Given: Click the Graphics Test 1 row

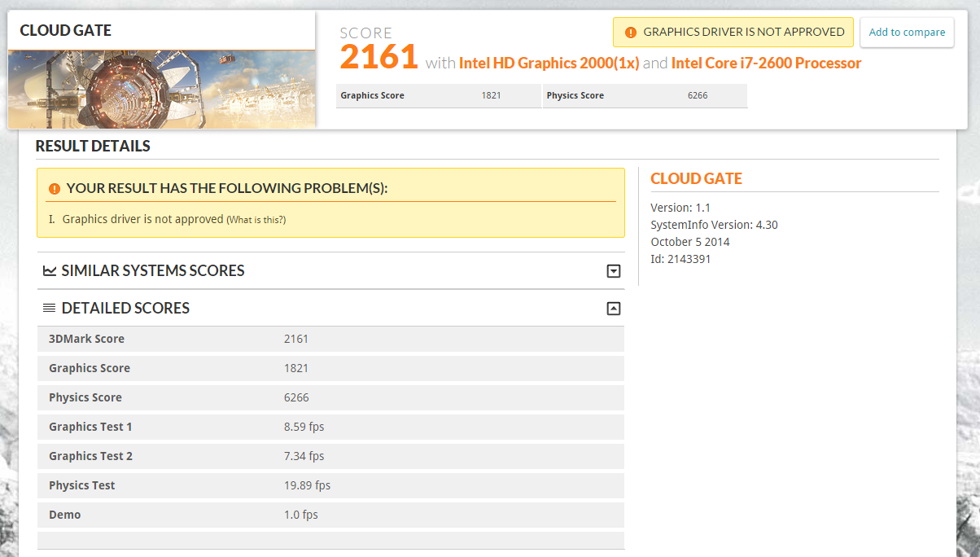Looking at the screenshot, I should point(330,427).
